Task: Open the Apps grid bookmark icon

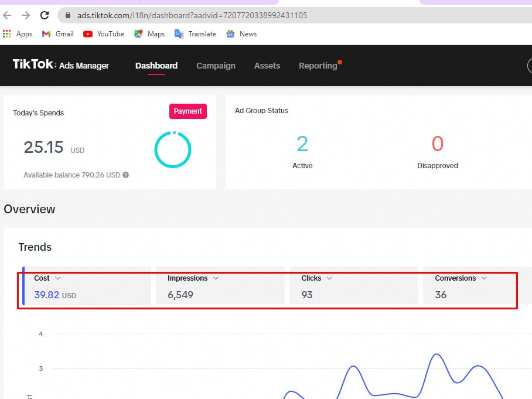Action: (7, 34)
